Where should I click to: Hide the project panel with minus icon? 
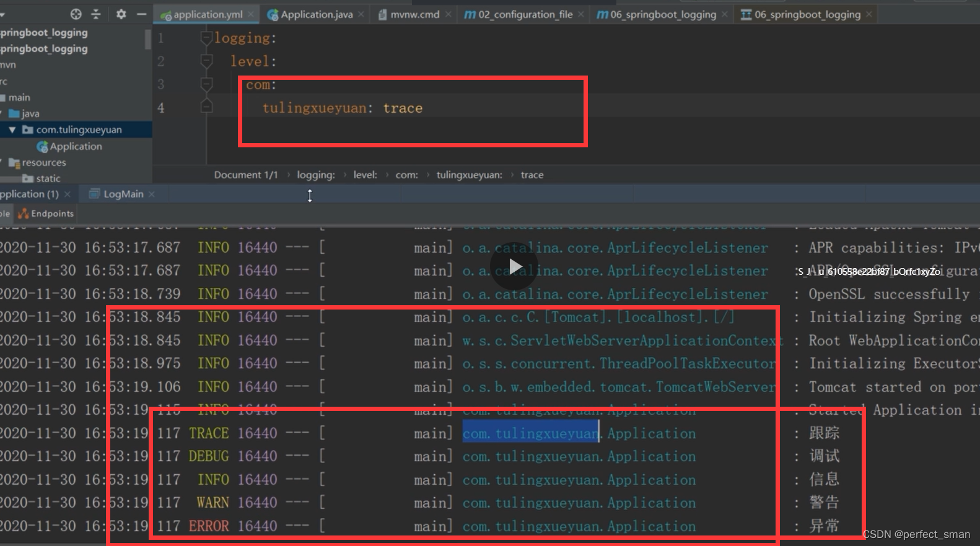(142, 14)
